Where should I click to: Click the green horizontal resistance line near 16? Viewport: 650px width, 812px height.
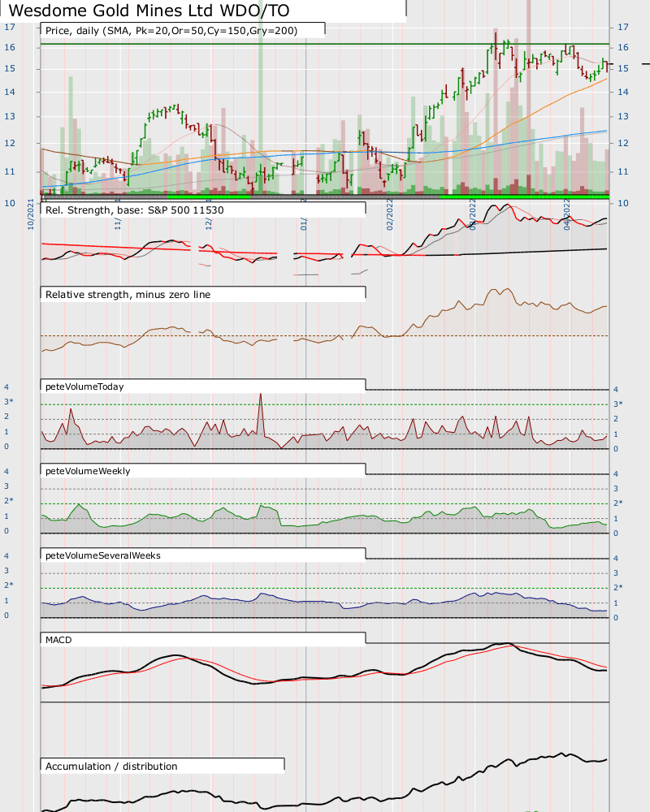pyautogui.click(x=325, y=44)
